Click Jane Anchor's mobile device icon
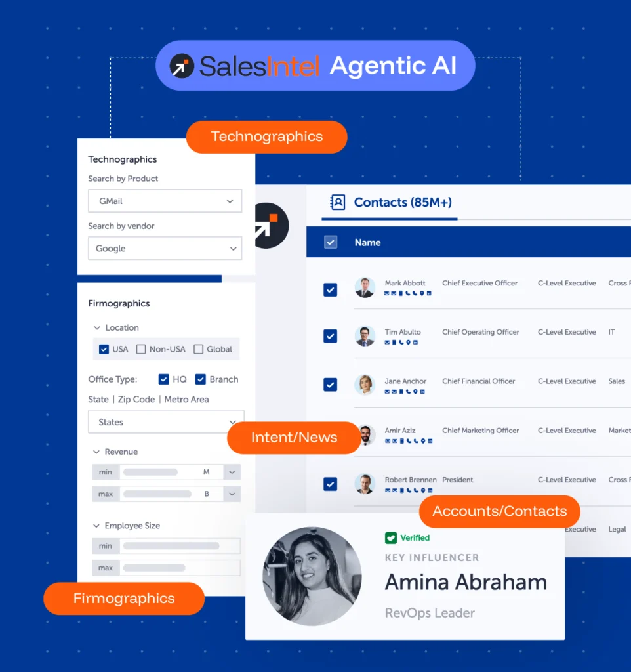 coord(401,392)
